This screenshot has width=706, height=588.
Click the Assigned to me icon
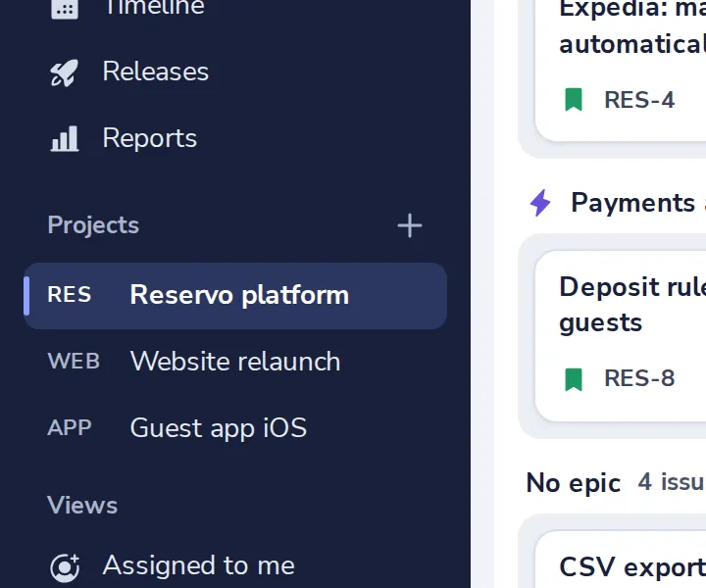pyautogui.click(x=65, y=567)
